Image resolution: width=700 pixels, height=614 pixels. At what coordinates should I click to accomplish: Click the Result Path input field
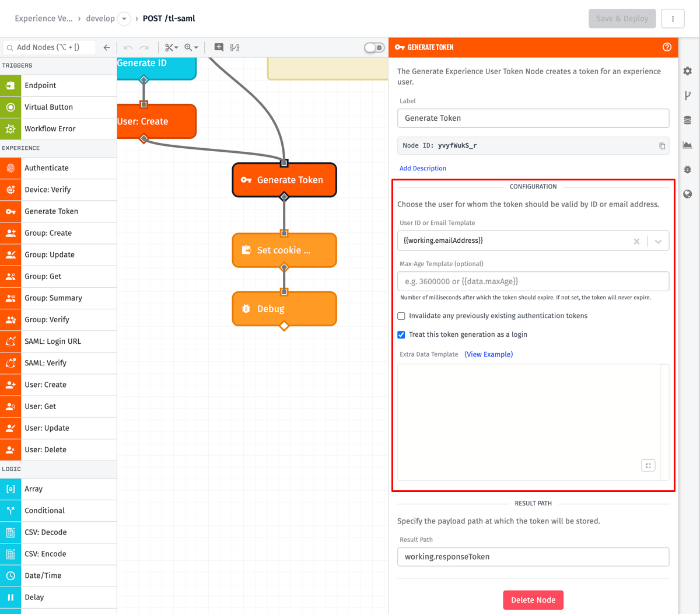click(x=533, y=557)
